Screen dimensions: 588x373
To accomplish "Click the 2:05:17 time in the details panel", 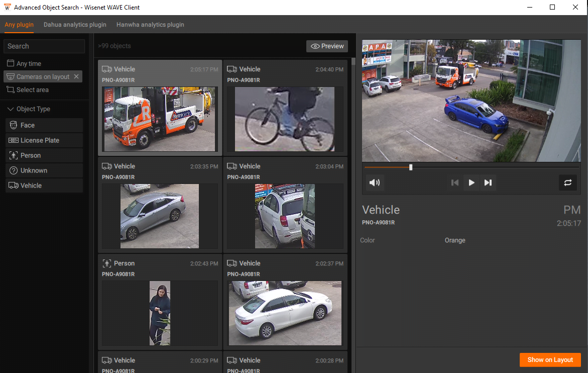I will tap(568, 223).
